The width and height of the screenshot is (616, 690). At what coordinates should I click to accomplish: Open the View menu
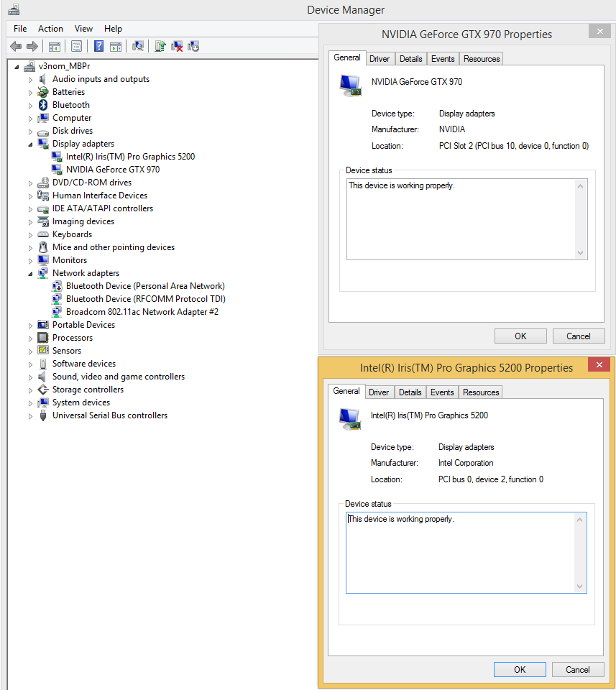pos(83,29)
